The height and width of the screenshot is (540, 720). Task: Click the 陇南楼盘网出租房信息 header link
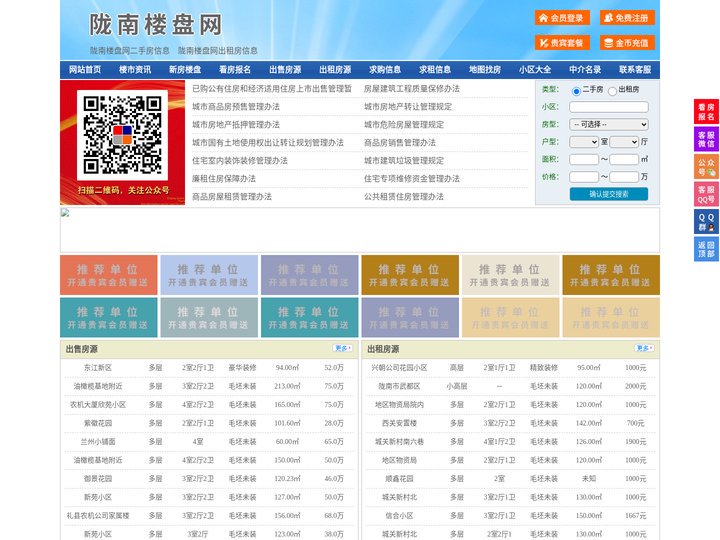[218, 51]
